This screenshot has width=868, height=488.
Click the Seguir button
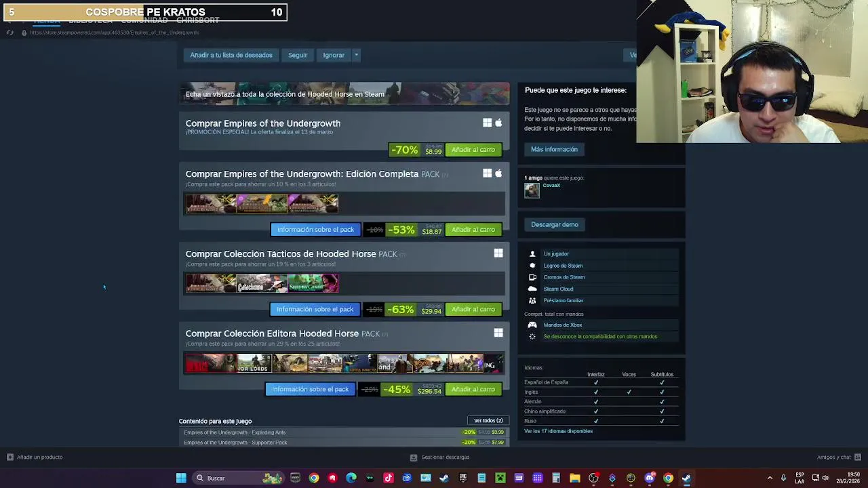coord(298,55)
